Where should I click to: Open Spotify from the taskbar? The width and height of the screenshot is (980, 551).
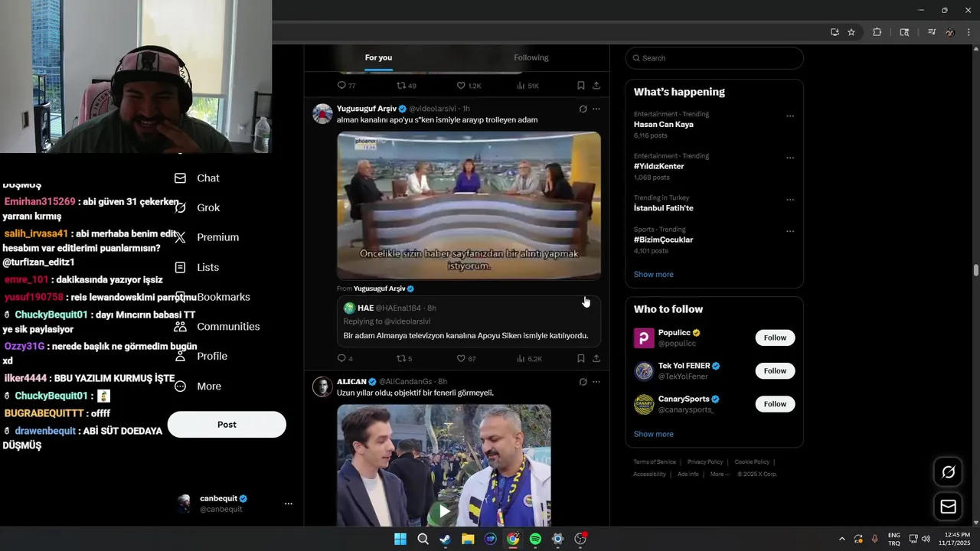click(x=535, y=539)
